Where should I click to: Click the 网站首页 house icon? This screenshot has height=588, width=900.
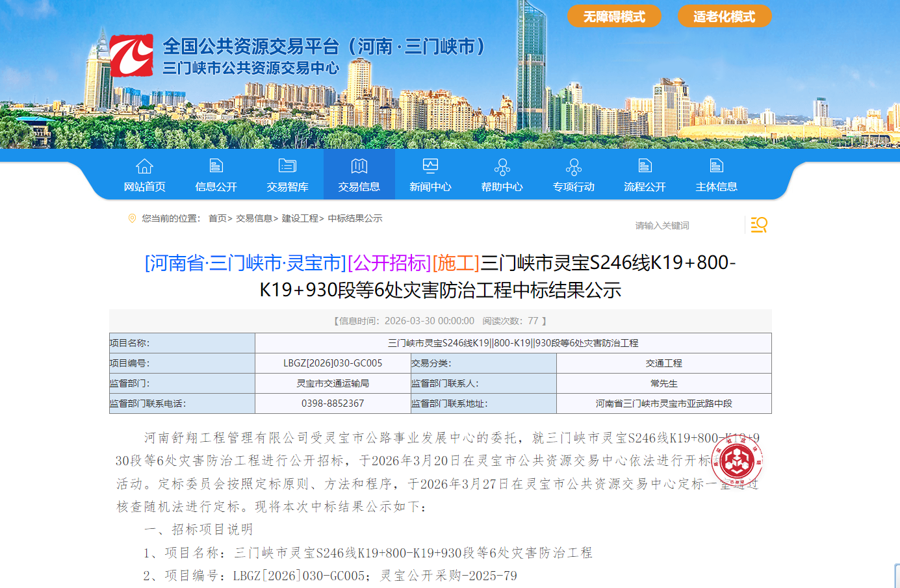point(144,166)
